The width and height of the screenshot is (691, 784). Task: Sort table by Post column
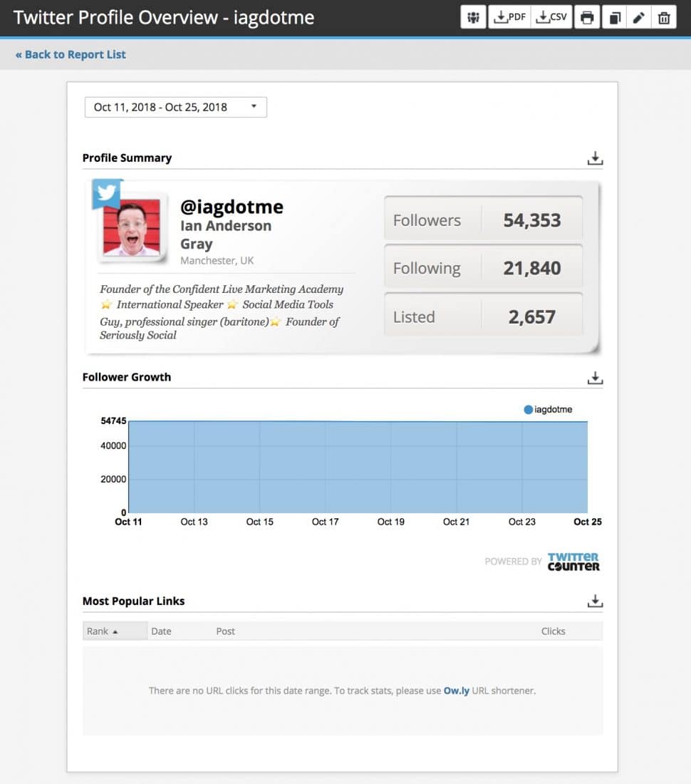click(x=225, y=631)
